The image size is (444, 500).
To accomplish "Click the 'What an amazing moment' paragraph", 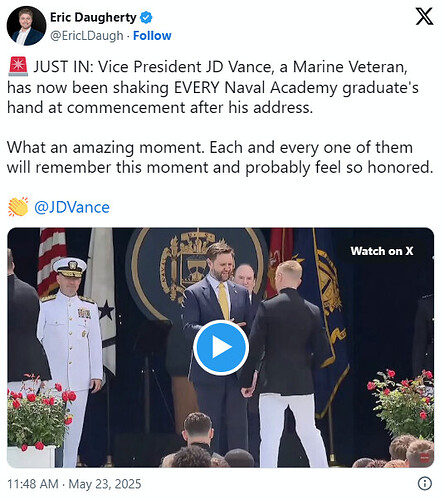I will (220, 157).
